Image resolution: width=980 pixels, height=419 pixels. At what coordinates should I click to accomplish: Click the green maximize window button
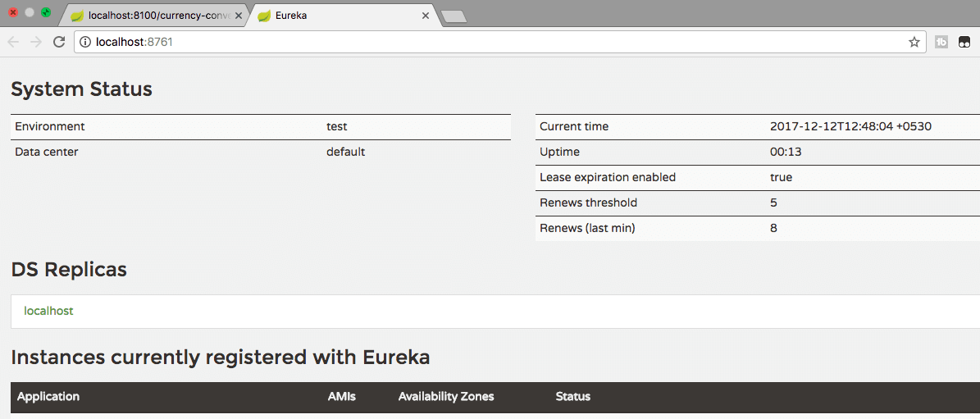coord(45,12)
